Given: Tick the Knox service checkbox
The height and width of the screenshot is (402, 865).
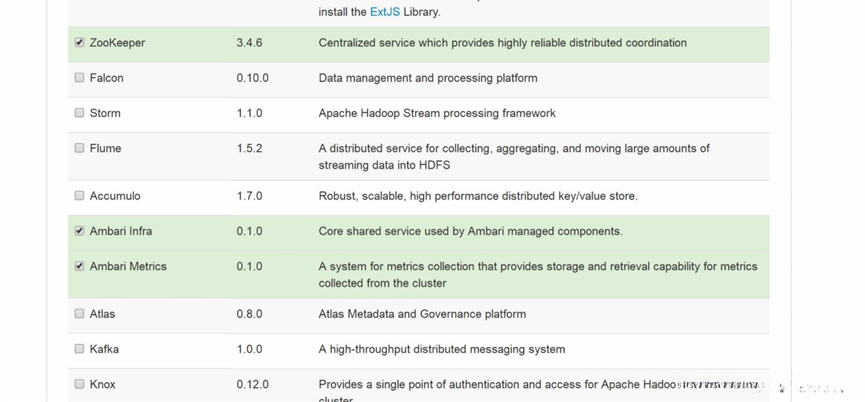Looking at the screenshot, I should pyautogui.click(x=79, y=384).
